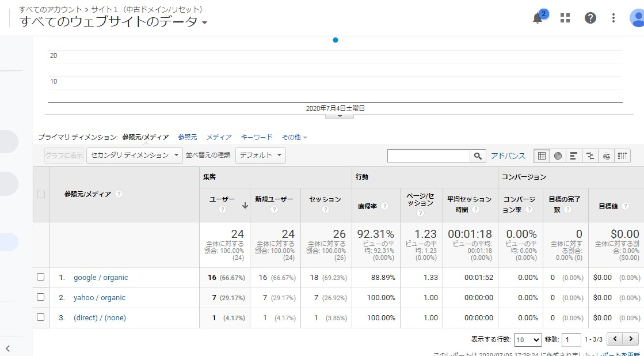Open the デフォルト sort type dropdown
The image size is (644, 356).
(261, 156)
